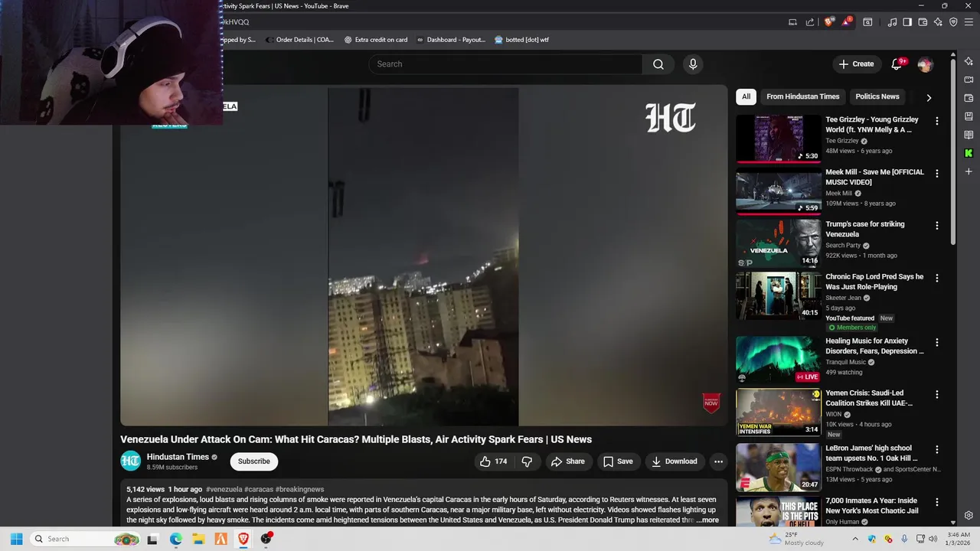
Task: Subscribe to Hindustan Times channel
Action: [253, 461]
